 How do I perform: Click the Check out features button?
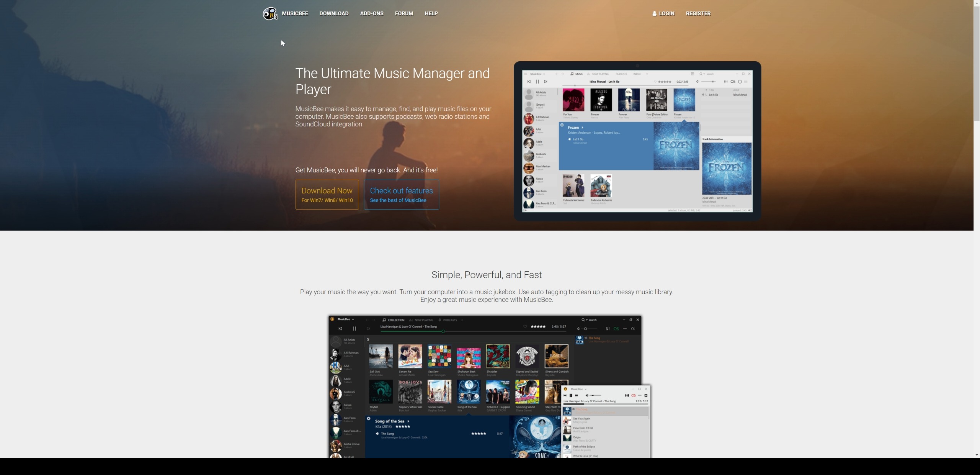(x=401, y=195)
